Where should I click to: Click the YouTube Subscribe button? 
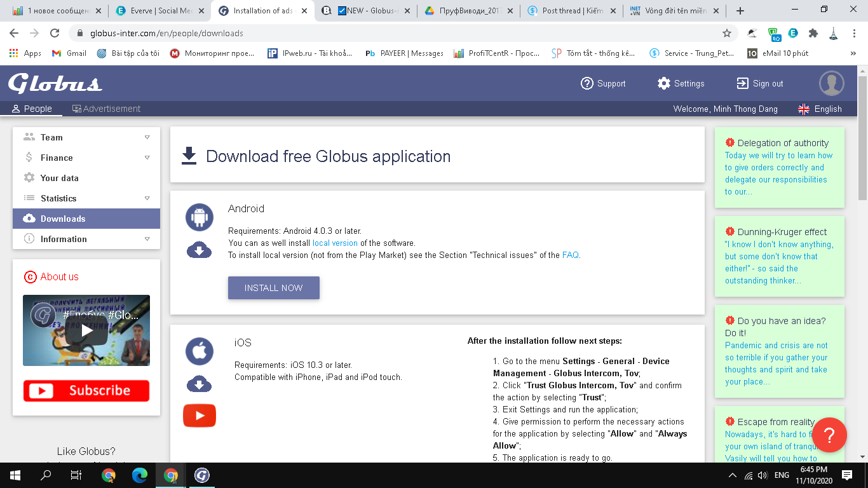86,391
